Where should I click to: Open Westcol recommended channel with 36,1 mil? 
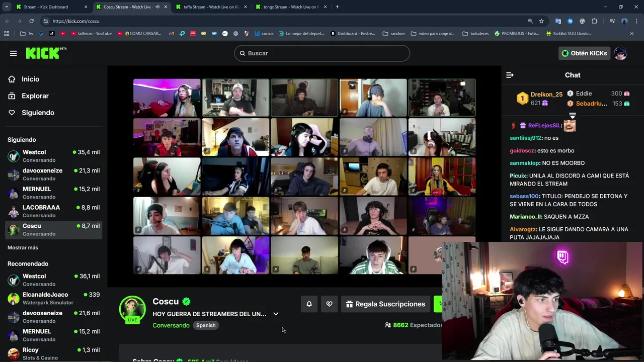pos(53,280)
